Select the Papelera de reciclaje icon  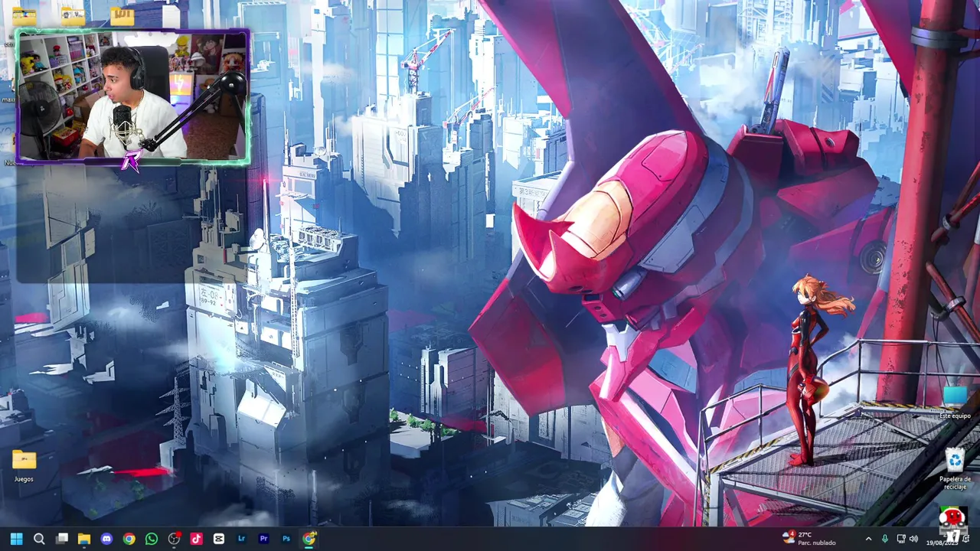click(955, 469)
